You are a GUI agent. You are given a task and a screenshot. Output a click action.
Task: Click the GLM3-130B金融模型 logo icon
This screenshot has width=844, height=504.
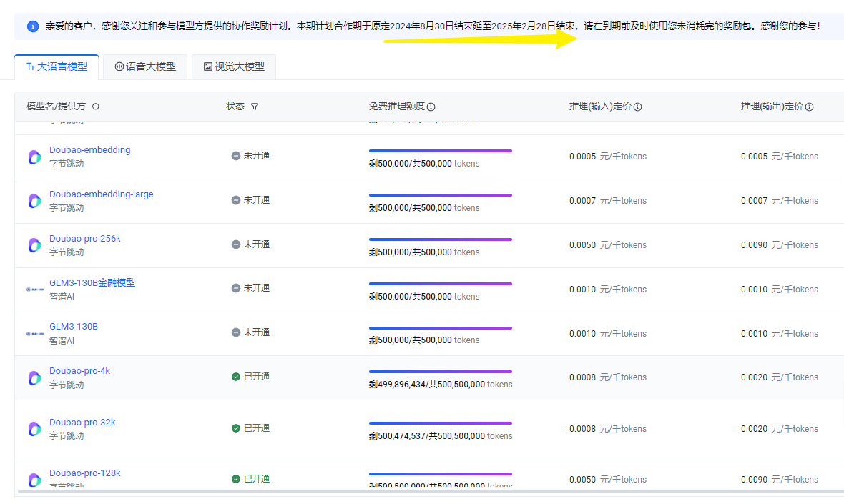(x=34, y=290)
